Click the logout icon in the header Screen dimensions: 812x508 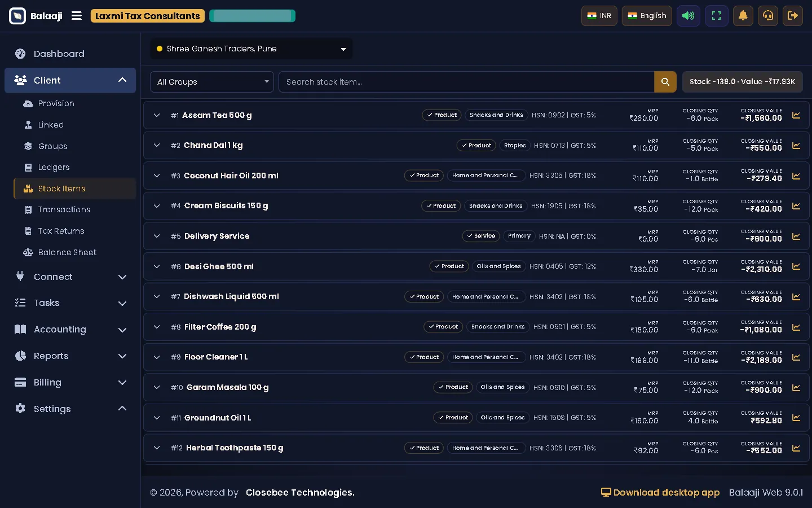click(x=793, y=16)
